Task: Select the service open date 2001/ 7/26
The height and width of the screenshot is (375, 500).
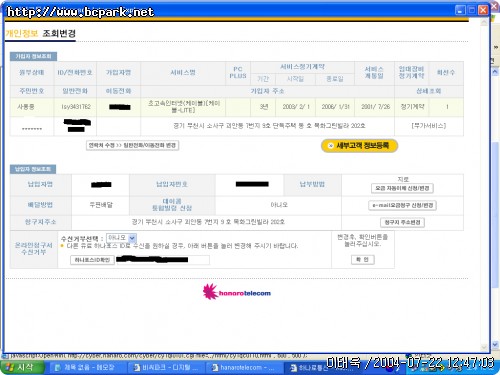Action: pos(375,107)
